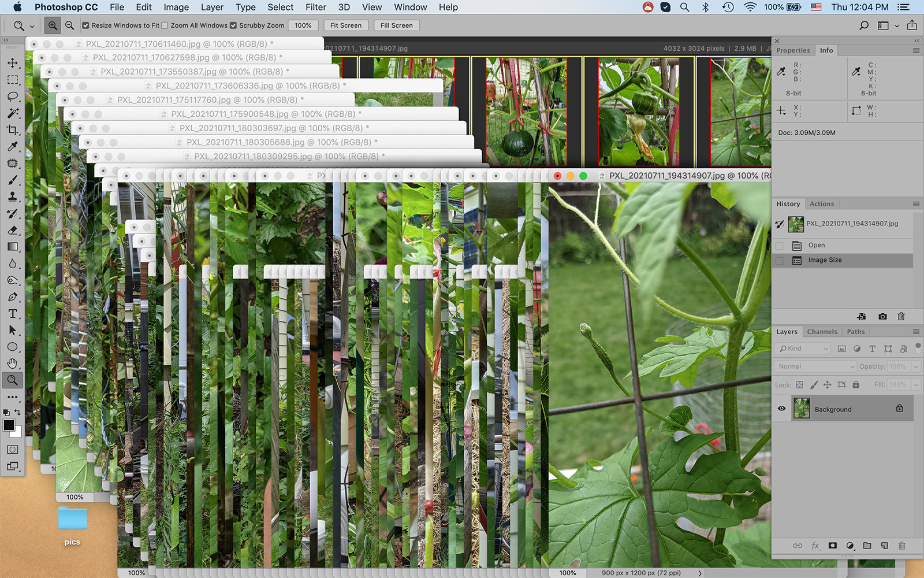924x578 pixels.
Task: Select the Crop tool
Action: [x=13, y=130]
